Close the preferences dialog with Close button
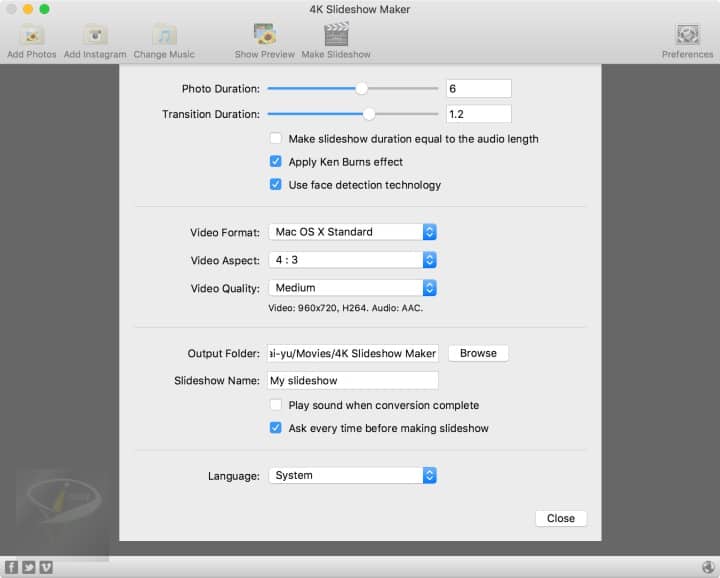Viewport: 720px width, 578px height. tap(560, 518)
